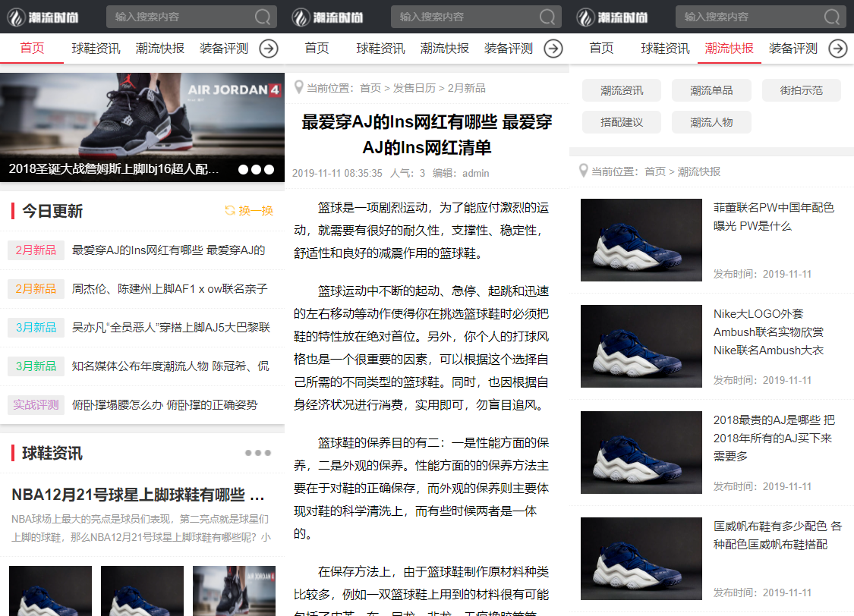Click the location pin icon before 潮流快报 breadcrumb
The height and width of the screenshot is (616, 854).
click(x=583, y=171)
